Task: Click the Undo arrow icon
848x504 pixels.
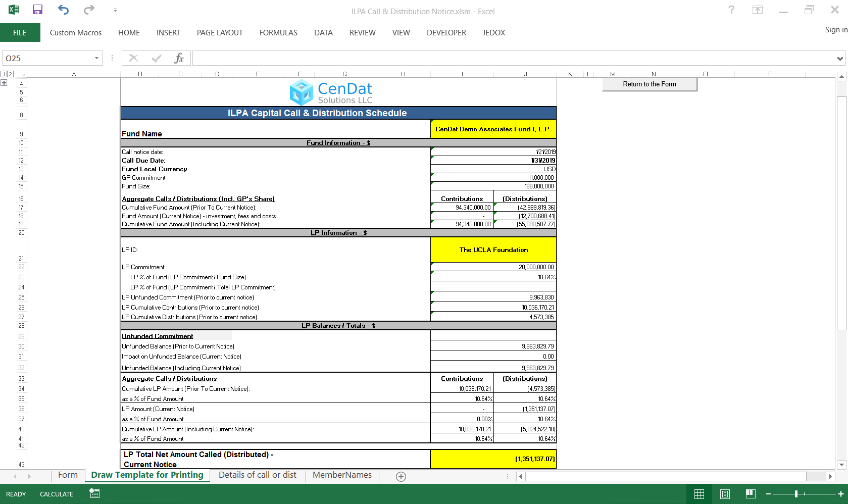Action: tap(63, 10)
